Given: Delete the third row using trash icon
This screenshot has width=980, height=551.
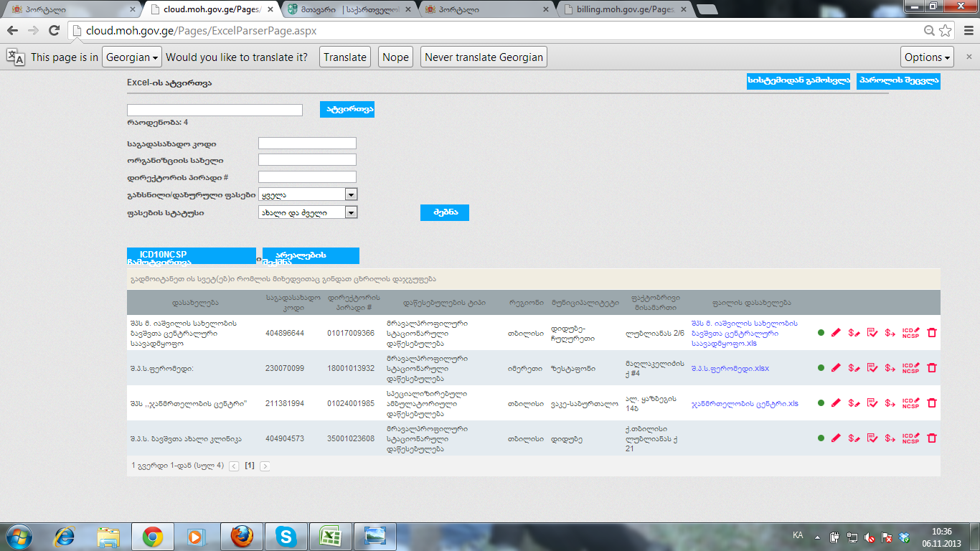Looking at the screenshot, I should tap(932, 403).
